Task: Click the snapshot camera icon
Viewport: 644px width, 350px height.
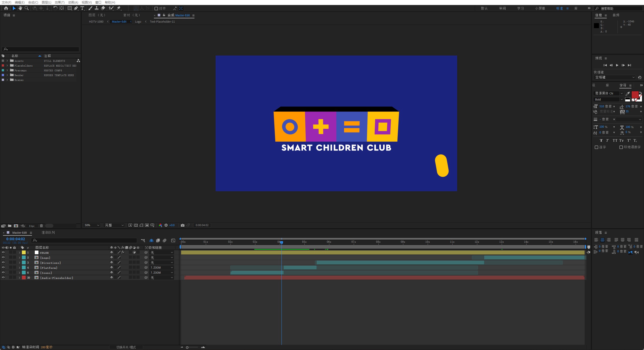Action: (x=183, y=225)
